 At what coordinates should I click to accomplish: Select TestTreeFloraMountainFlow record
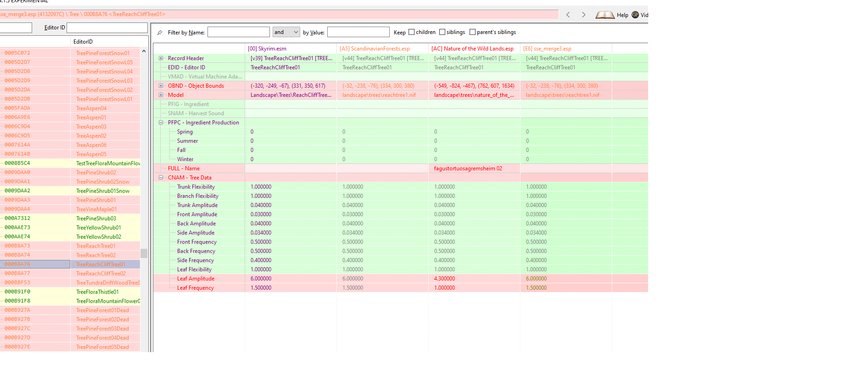pos(108,163)
